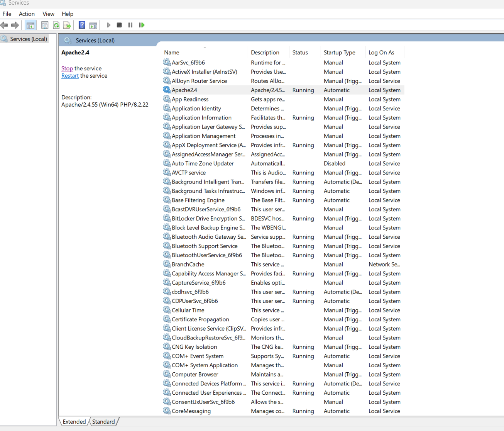
Task: Sort by the Startup Type column header
Action: point(343,53)
